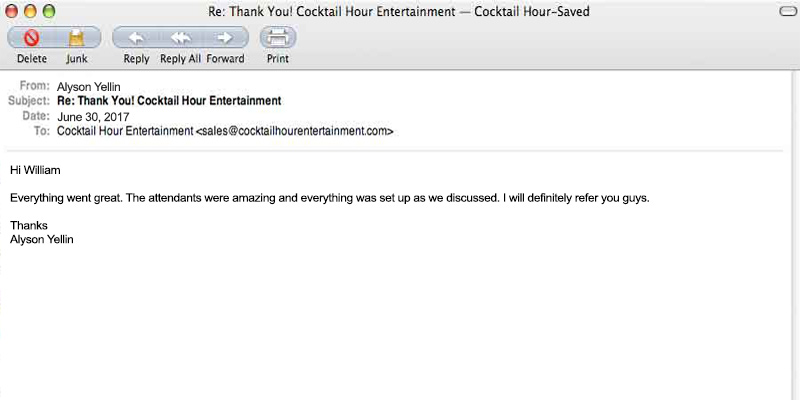800x400 pixels.
Task: Toggle toolbar visibility with the pill button
Action: coord(785,11)
